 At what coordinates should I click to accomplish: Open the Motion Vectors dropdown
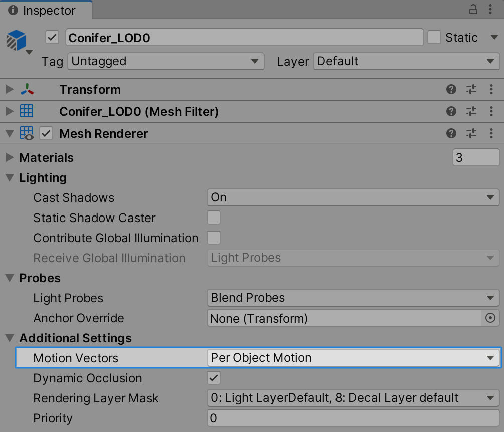tap(353, 358)
